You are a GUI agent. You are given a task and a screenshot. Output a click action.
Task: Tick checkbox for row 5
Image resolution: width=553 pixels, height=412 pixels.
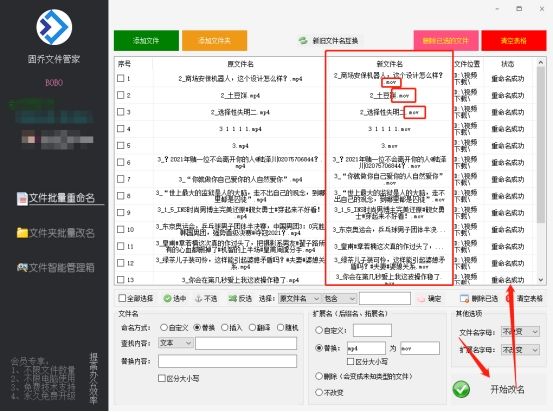pyautogui.click(x=121, y=145)
